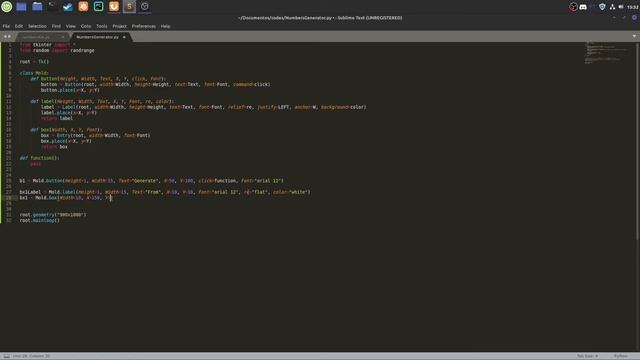Click the tab navigation arrows

[7, 37]
